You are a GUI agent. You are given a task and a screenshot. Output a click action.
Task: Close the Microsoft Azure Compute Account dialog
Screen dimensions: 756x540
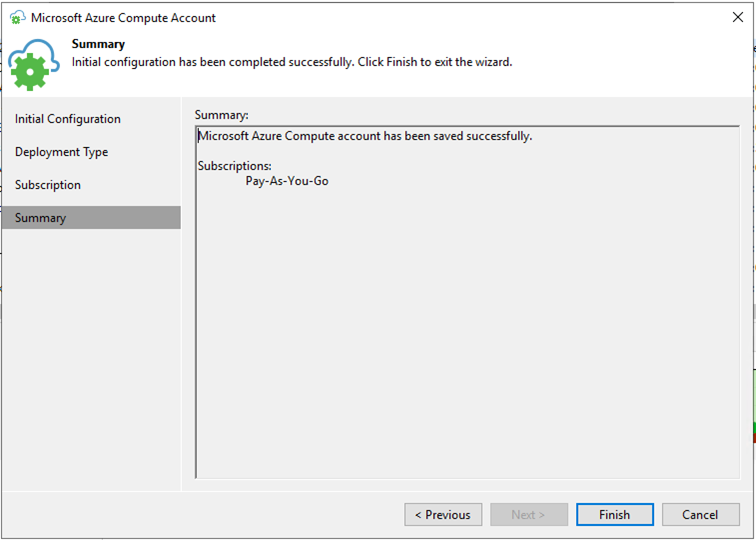pyautogui.click(x=738, y=17)
